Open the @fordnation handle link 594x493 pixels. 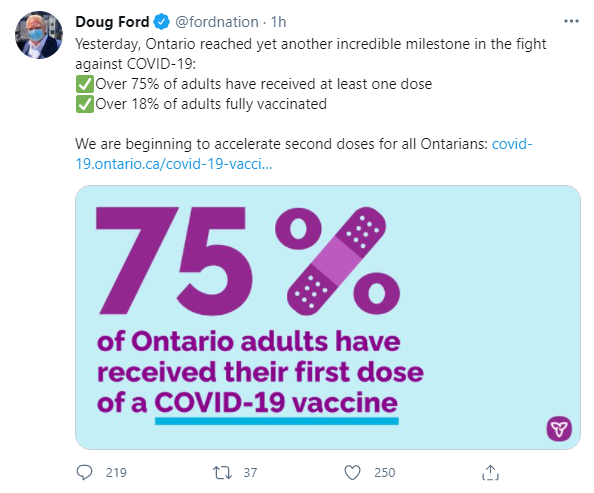point(217,22)
